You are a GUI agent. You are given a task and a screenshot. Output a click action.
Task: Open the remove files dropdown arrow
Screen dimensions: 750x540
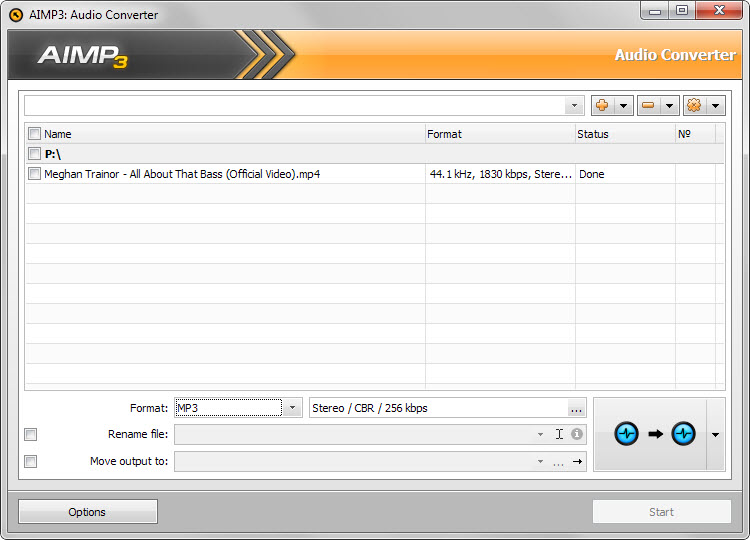pos(670,105)
